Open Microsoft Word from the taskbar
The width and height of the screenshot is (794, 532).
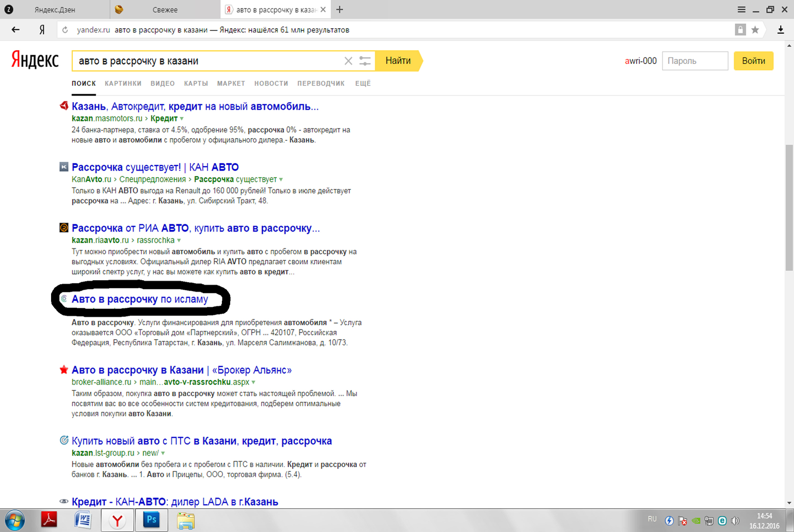pyautogui.click(x=82, y=521)
